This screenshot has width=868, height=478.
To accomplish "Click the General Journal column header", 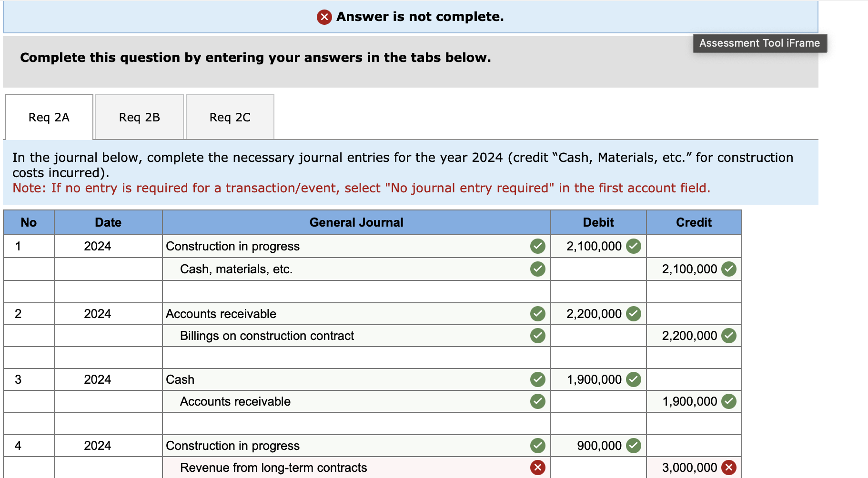I will (356, 222).
